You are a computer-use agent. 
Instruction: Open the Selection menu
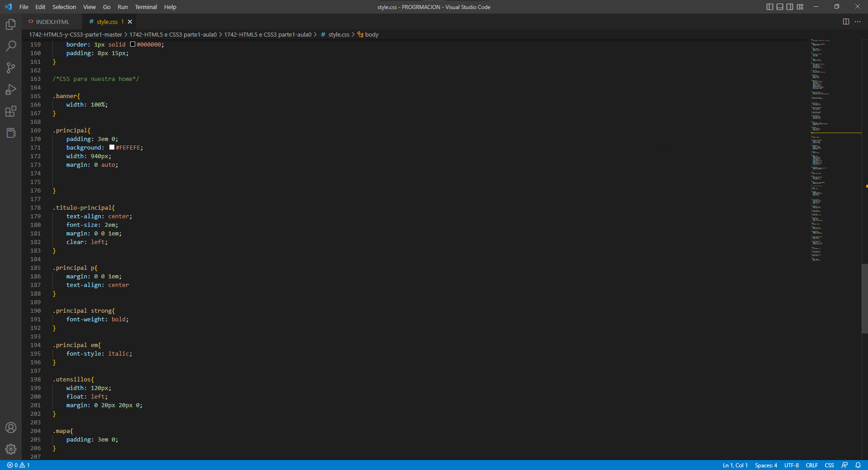64,7
